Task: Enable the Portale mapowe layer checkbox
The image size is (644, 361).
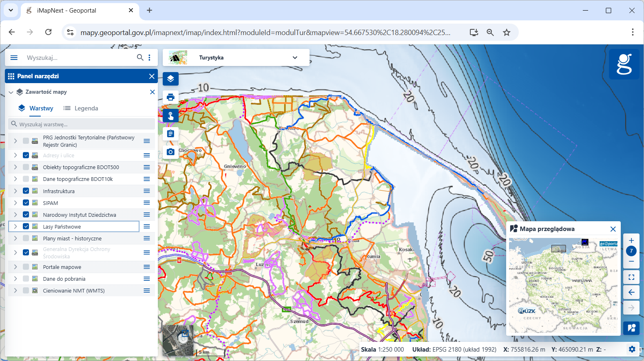Action: 26,267
